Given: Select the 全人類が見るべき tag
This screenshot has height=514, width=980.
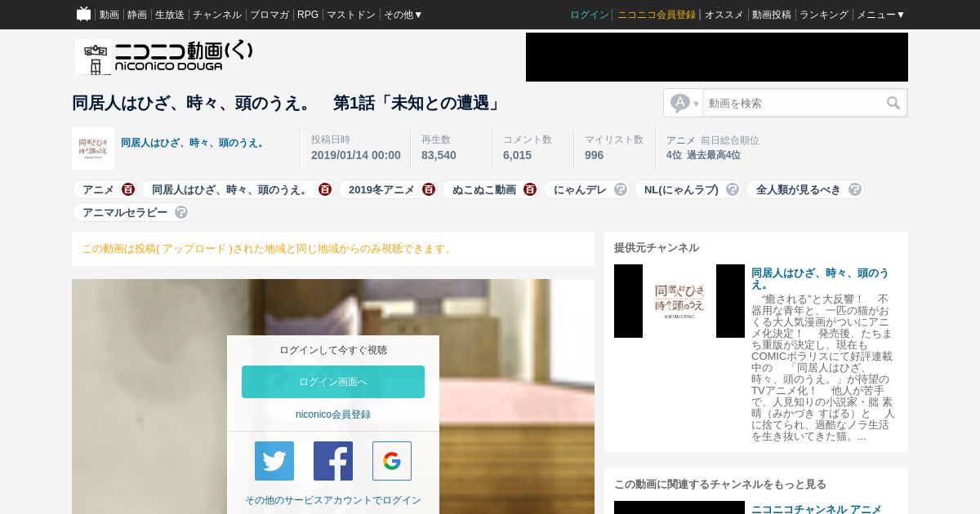Looking at the screenshot, I should point(798,189).
